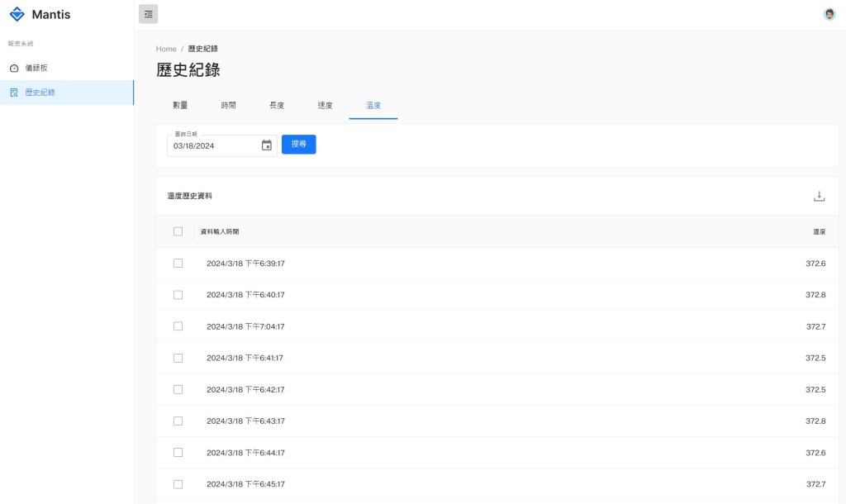The width and height of the screenshot is (846, 504).
Task: Collapse the sidebar with the menu toggle icon
Action: pyautogui.click(x=148, y=14)
